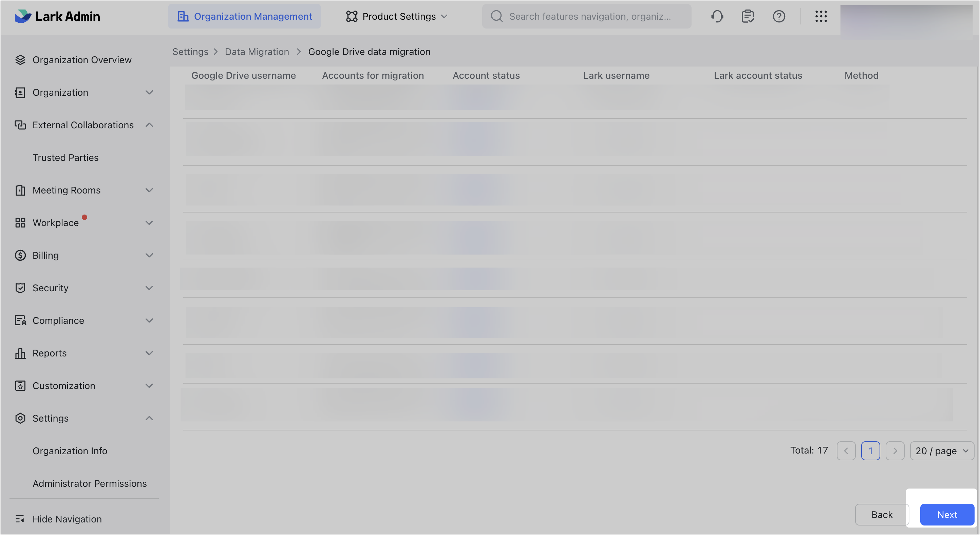Click the Organization contact icon

tap(20, 92)
